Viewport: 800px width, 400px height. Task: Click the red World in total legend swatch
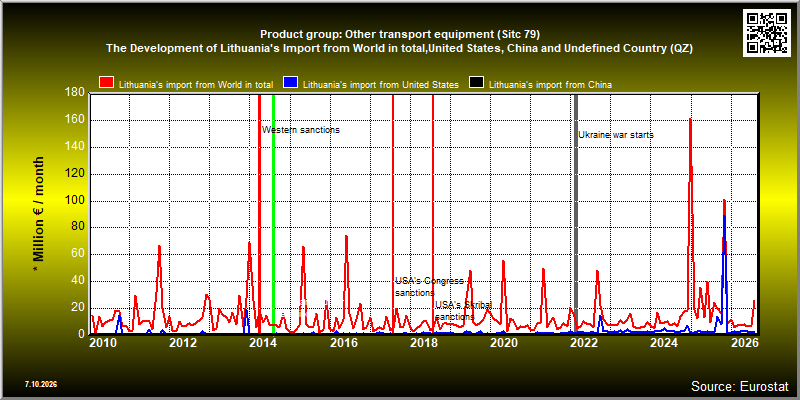tap(107, 83)
